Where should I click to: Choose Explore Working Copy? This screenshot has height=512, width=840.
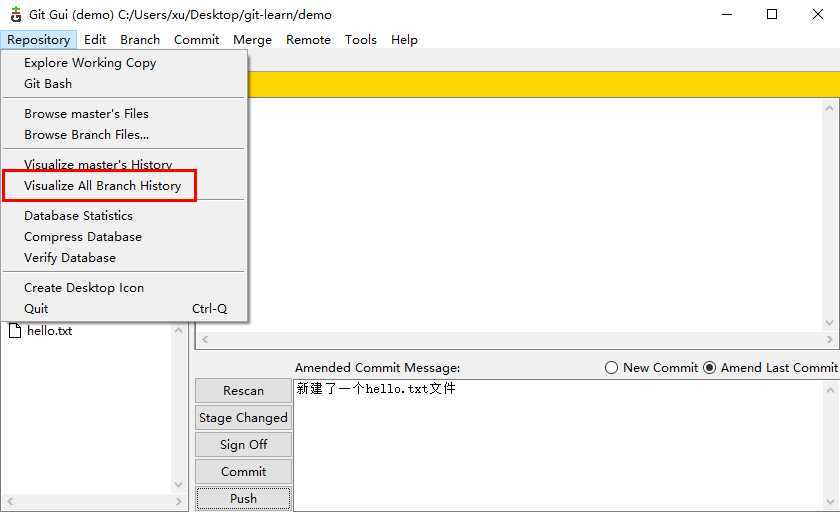pos(124,63)
